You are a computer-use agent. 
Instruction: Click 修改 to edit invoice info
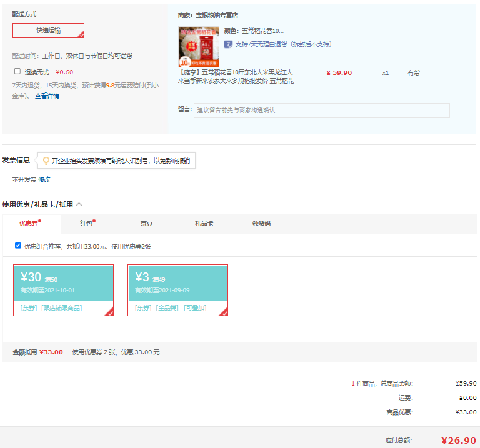point(44,179)
